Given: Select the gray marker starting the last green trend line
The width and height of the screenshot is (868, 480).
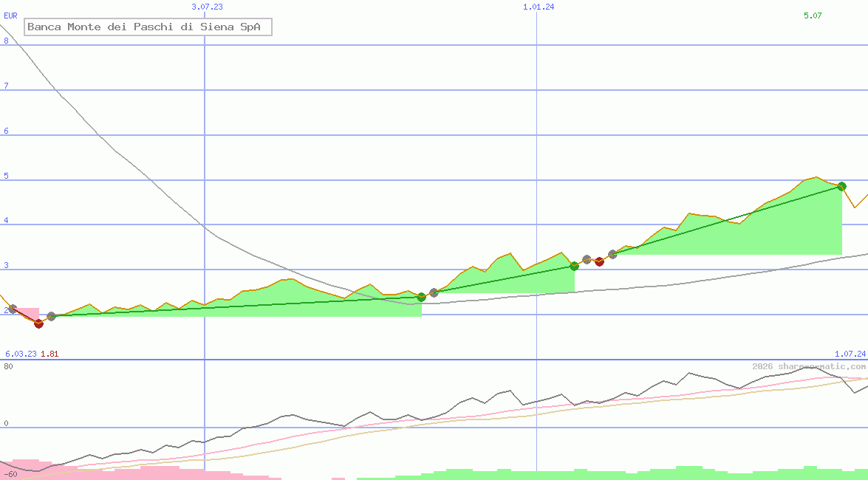Looking at the screenshot, I should (612, 254).
